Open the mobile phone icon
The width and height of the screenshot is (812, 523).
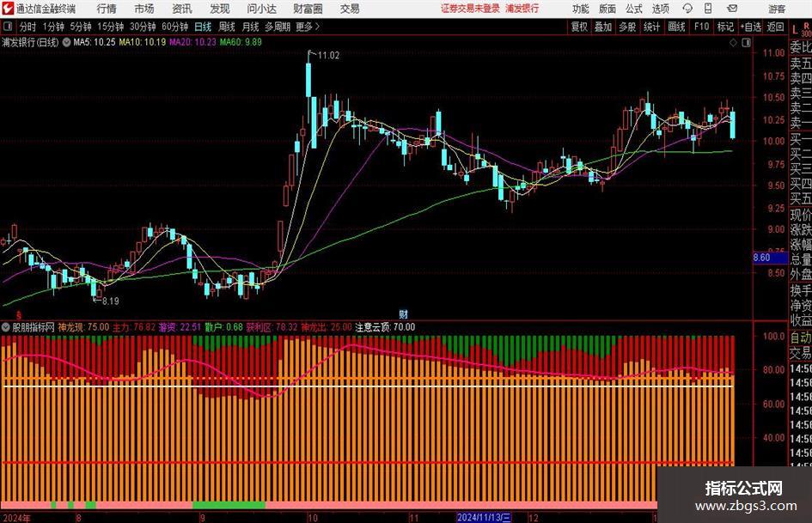[708, 9]
